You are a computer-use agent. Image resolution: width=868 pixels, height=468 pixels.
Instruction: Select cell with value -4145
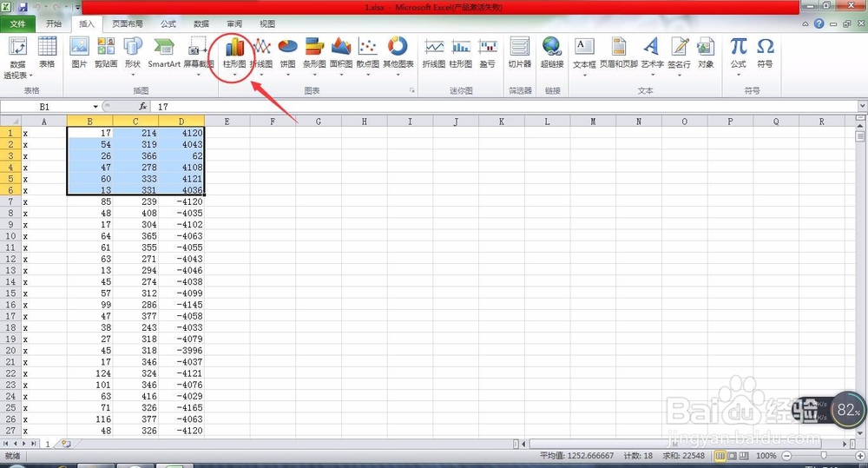pyautogui.click(x=181, y=305)
